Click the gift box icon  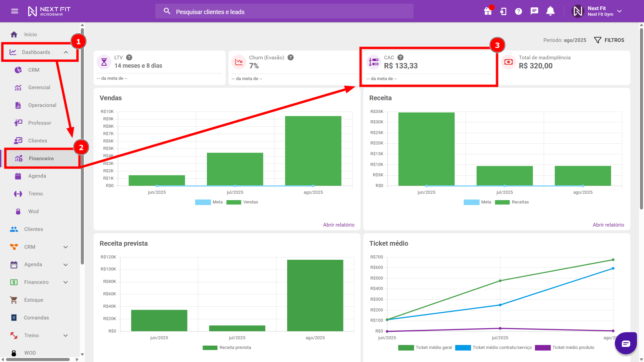[488, 11]
